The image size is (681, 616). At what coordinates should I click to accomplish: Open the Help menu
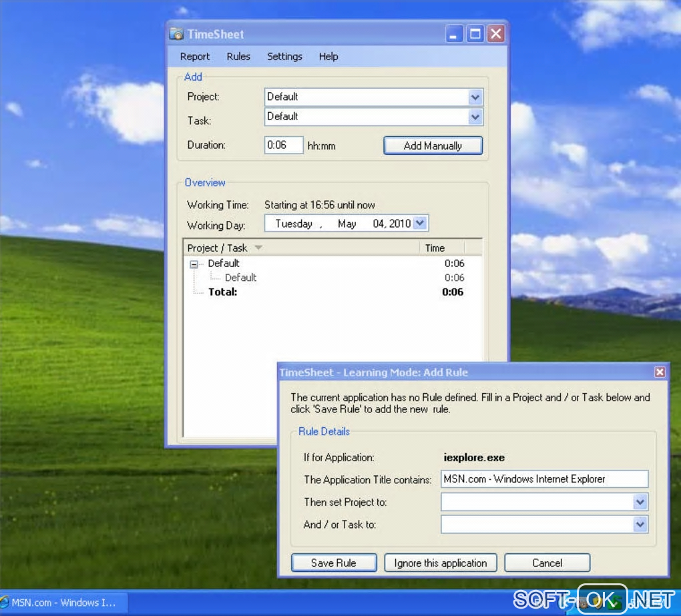point(328,57)
